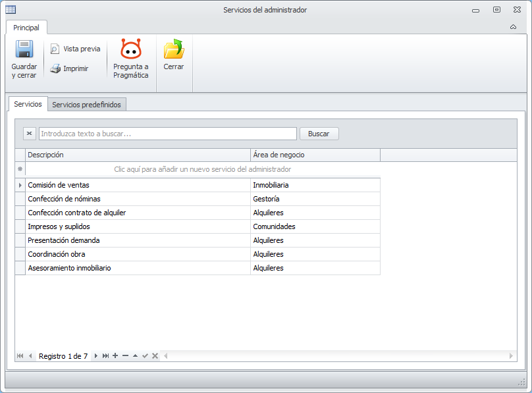Image resolution: width=532 pixels, height=393 pixels.
Task: Delete record using minus navigator icon
Action: coord(125,355)
